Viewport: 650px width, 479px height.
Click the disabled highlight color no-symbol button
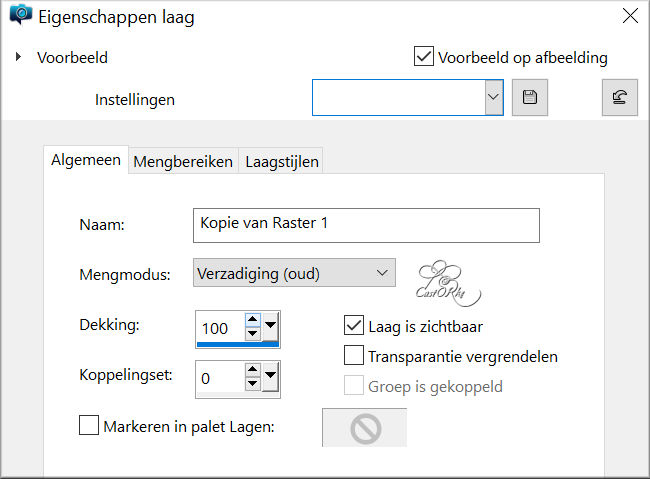[365, 428]
